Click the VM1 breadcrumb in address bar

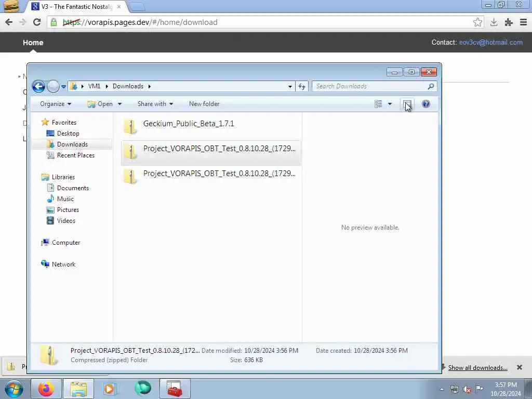click(94, 86)
